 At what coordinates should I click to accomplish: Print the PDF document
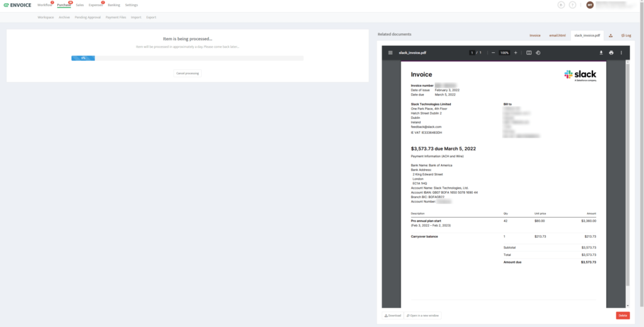[x=611, y=53]
